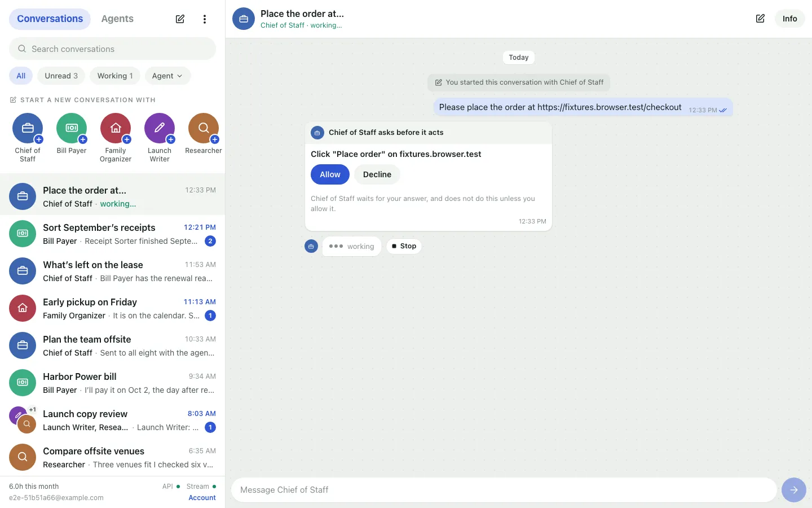Click the Compare offsite venues Researcher avatar

coord(23,457)
